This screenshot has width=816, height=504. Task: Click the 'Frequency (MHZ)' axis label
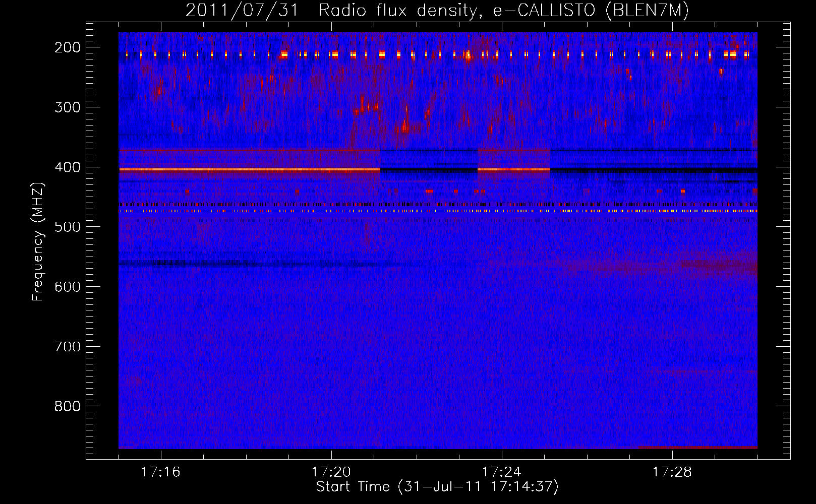pos(38,241)
